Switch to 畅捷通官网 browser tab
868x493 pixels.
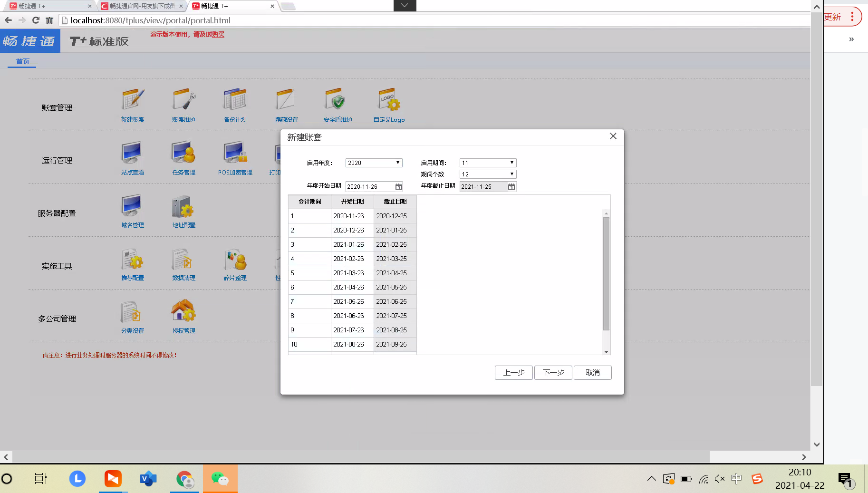point(142,6)
